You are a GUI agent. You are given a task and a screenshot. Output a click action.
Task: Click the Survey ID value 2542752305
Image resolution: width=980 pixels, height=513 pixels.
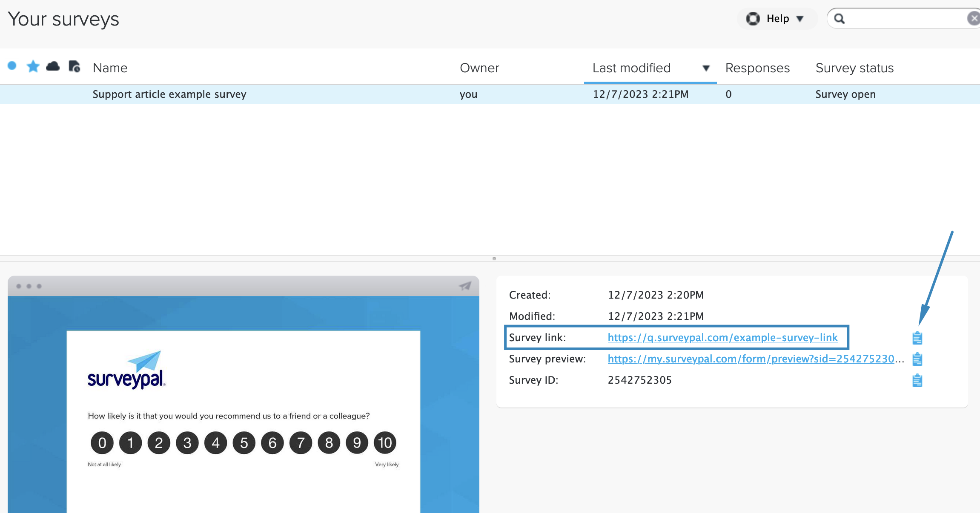639,380
